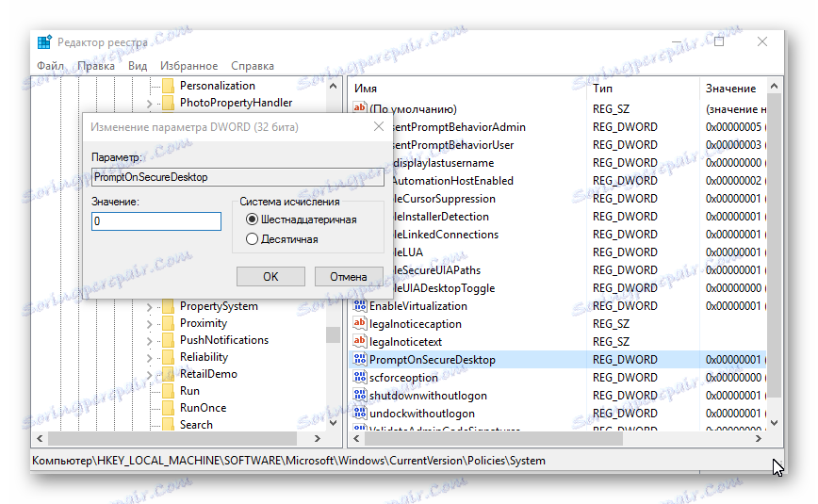Click the RetailDemo folder icon
Viewport: 818px width, 504px height.
168,374
